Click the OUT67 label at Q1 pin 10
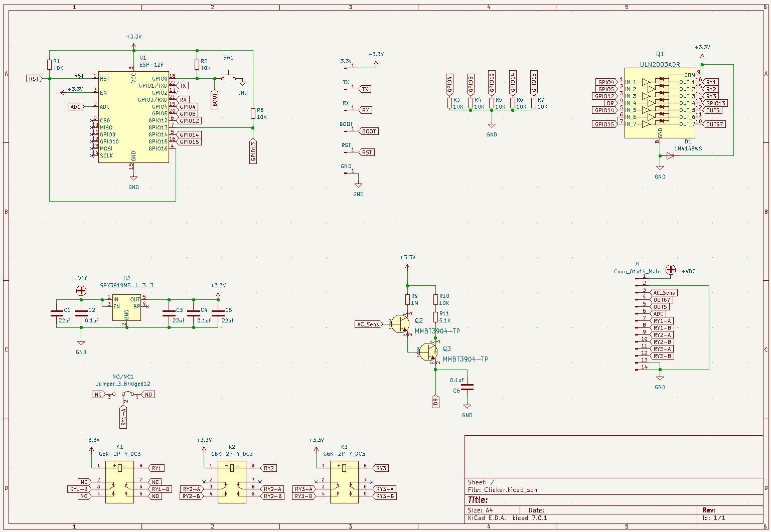Screen dimensions: 771x532 click(x=714, y=124)
